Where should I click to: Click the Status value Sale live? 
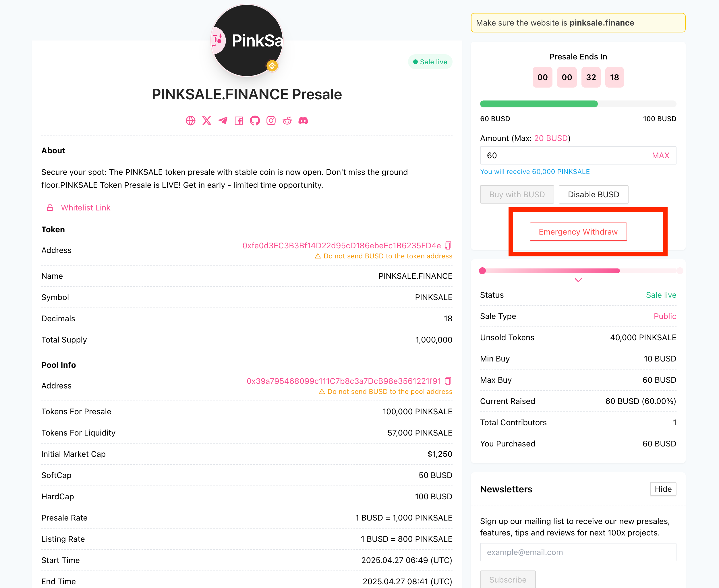point(661,295)
